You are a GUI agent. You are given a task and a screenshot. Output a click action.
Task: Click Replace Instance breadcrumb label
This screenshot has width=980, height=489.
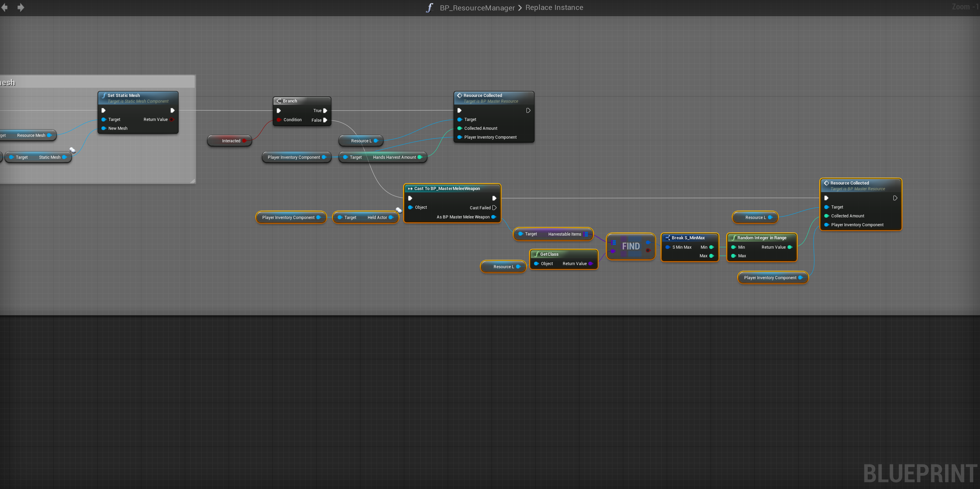pyautogui.click(x=554, y=8)
